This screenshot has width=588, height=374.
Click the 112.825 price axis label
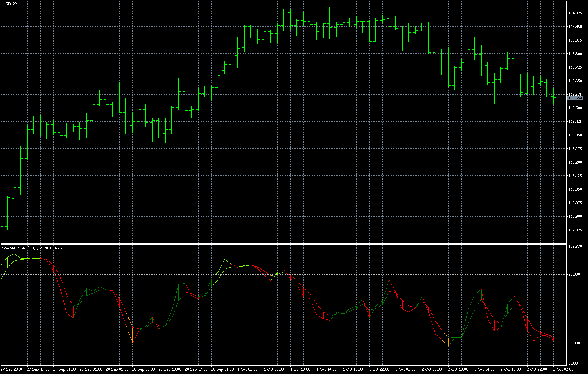click(575, 230)
